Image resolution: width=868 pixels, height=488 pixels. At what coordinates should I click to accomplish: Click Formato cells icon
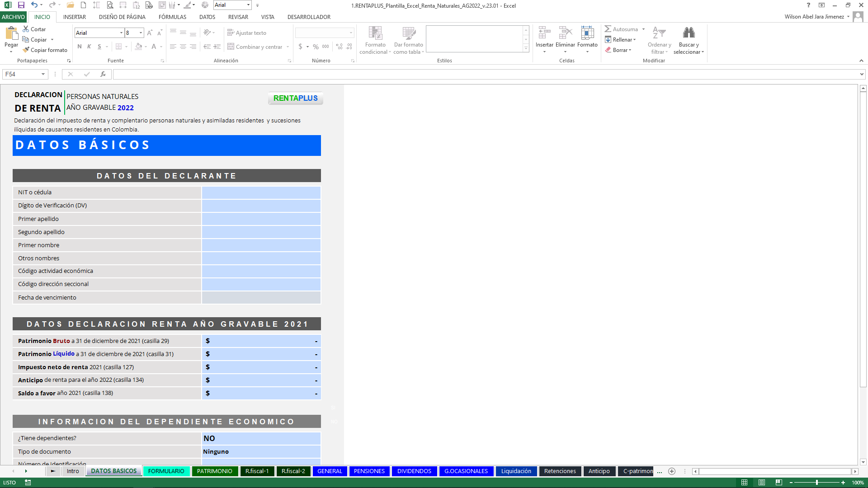click(x=587, y=33)
